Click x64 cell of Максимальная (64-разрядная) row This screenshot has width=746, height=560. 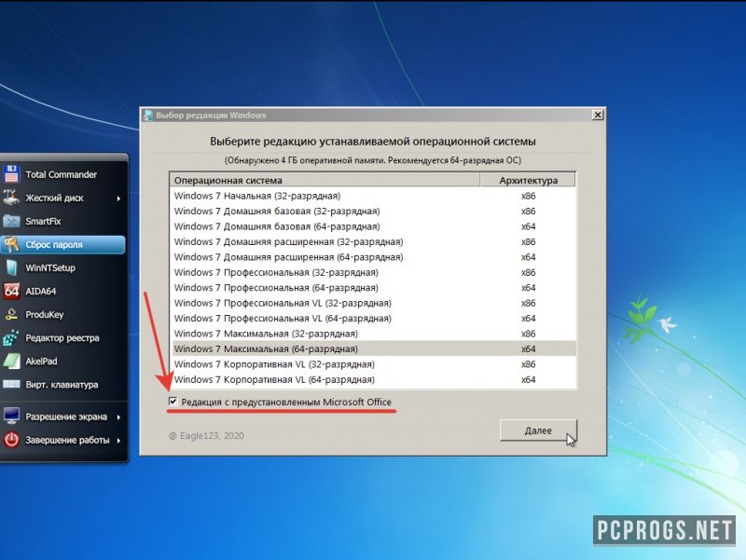[x=528, y=348]
